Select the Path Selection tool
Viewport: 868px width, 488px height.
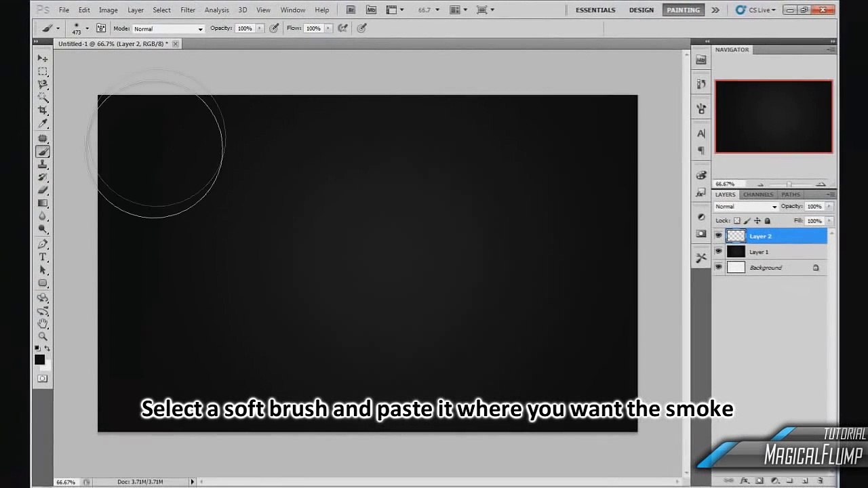pos(43,270)
